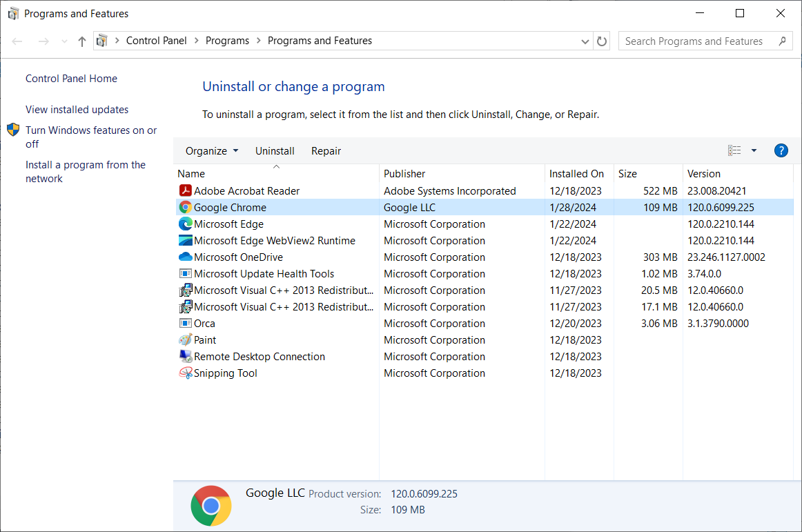Open View installed updates link
802x532 pixels.
(x=77, y=110)
